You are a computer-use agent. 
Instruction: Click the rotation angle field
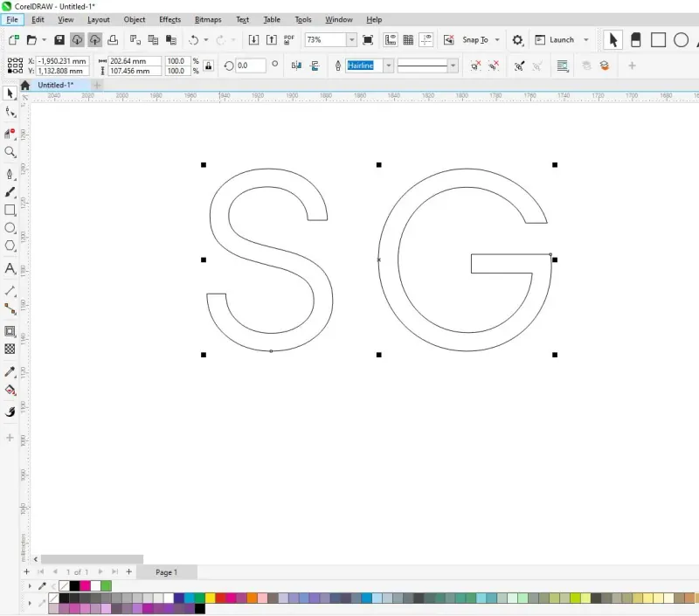click(x=250, y=66)
